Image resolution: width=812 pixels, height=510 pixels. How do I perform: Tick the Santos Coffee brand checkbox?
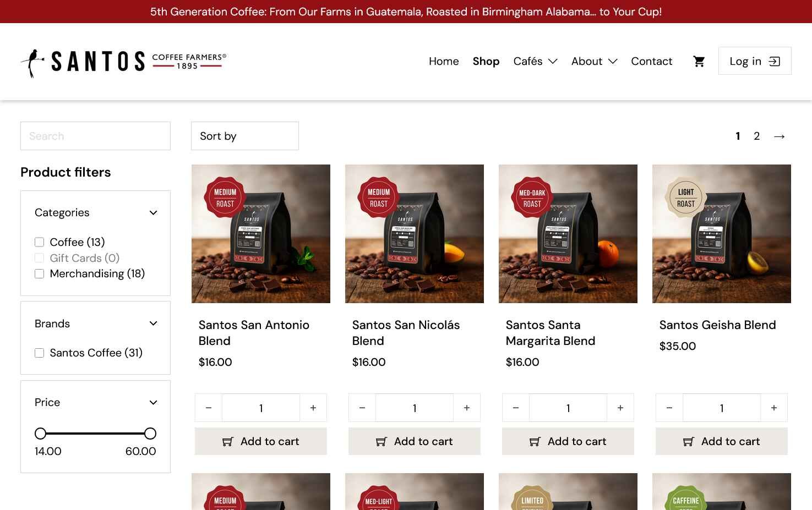40,353
